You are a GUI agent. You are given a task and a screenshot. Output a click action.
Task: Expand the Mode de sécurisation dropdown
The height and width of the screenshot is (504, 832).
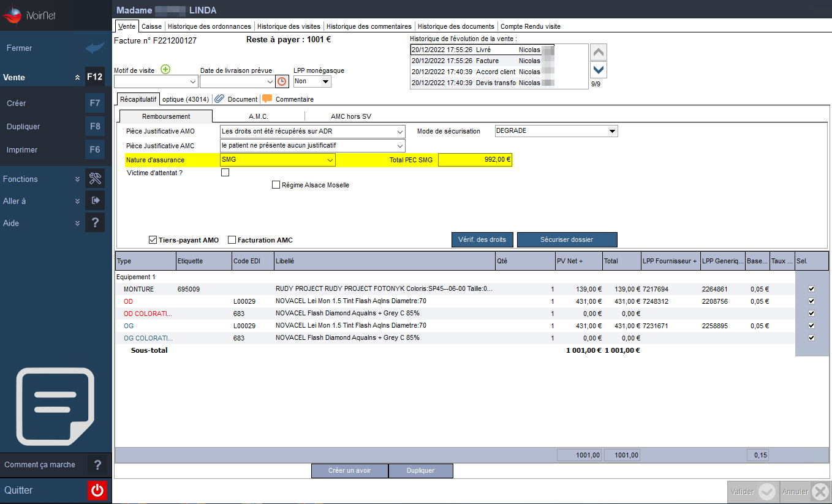(x=556, y=131)
